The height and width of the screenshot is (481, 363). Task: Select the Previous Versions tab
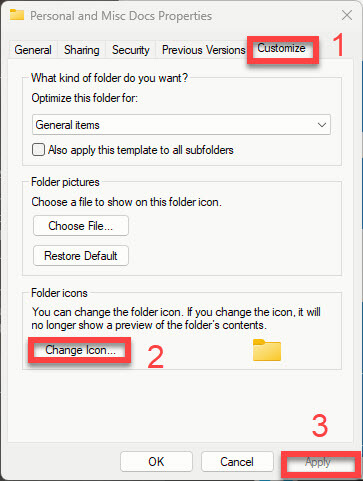203,50
